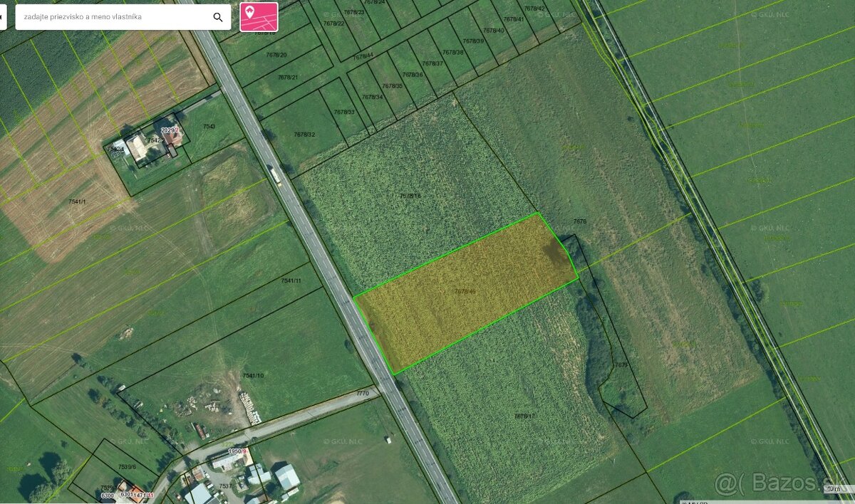
Task: Click parcel label 7676
Action: coord(579,221)
